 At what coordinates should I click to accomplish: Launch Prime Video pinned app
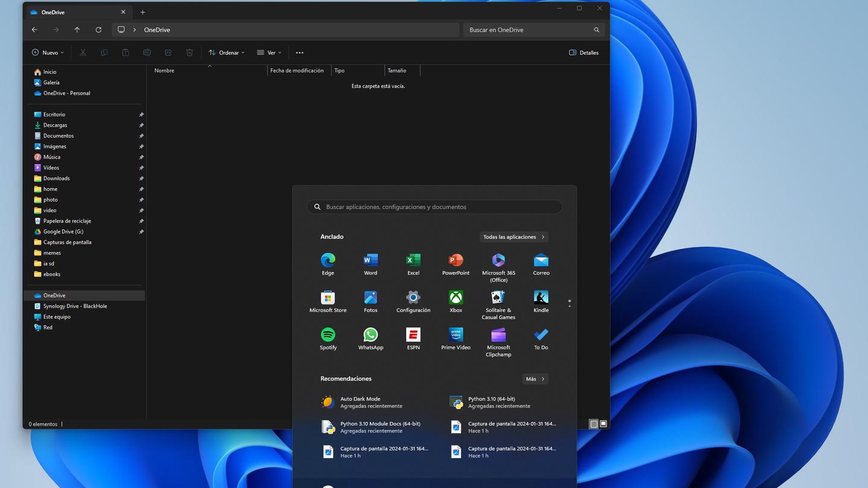[x=456, y=335]
